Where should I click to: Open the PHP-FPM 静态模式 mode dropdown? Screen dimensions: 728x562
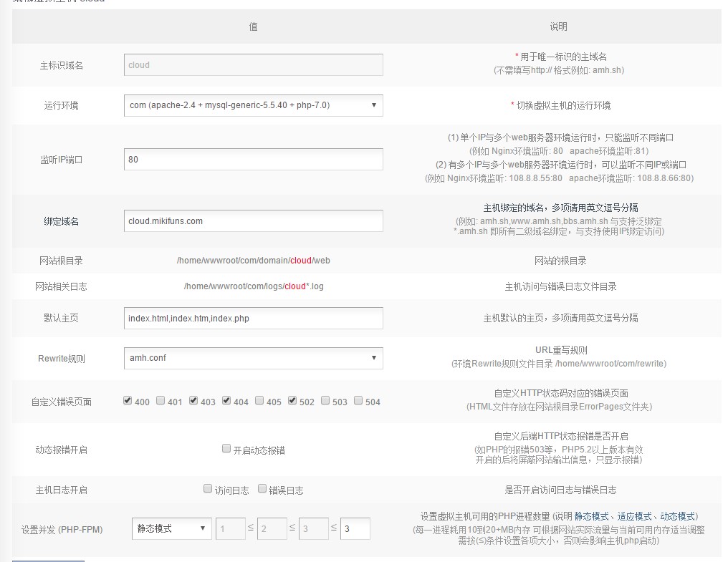pyautogui.click(x=171, y=529)
